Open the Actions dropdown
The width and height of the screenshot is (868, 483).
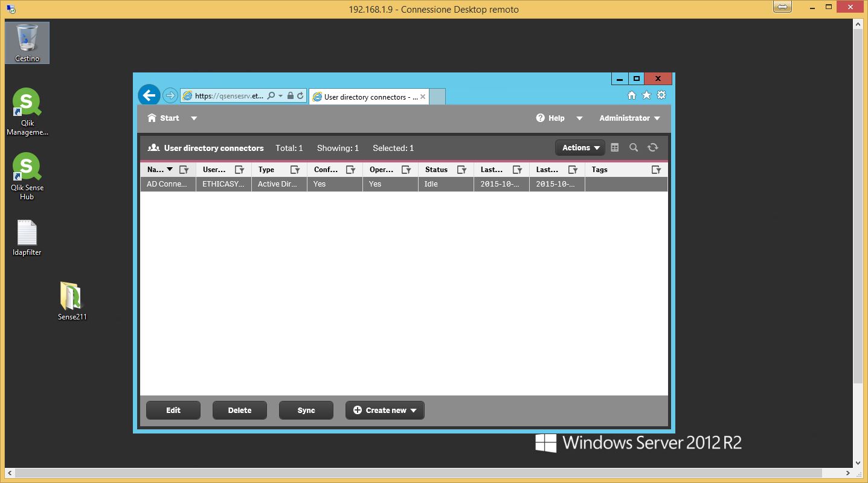pos(580,148)
